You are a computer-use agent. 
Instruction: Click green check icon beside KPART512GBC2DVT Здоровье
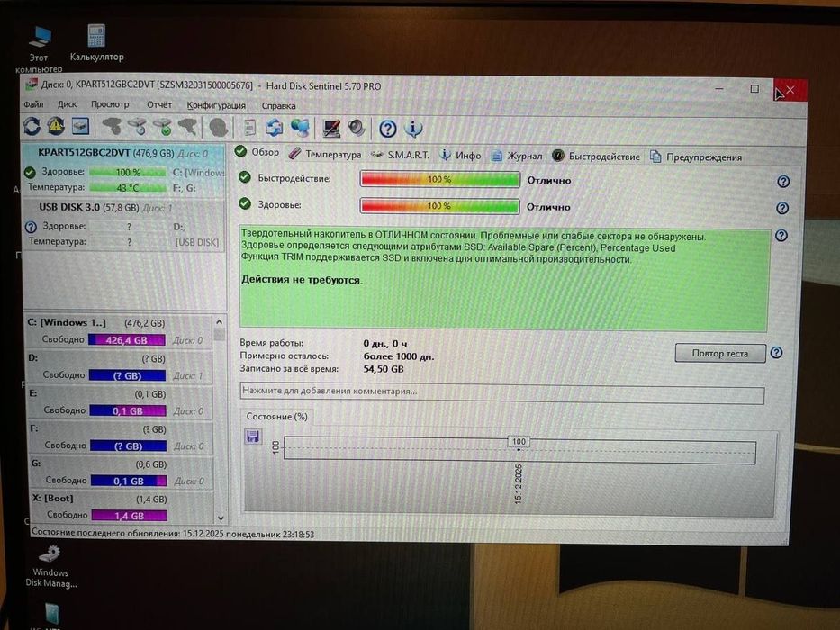tap(30, 173)
